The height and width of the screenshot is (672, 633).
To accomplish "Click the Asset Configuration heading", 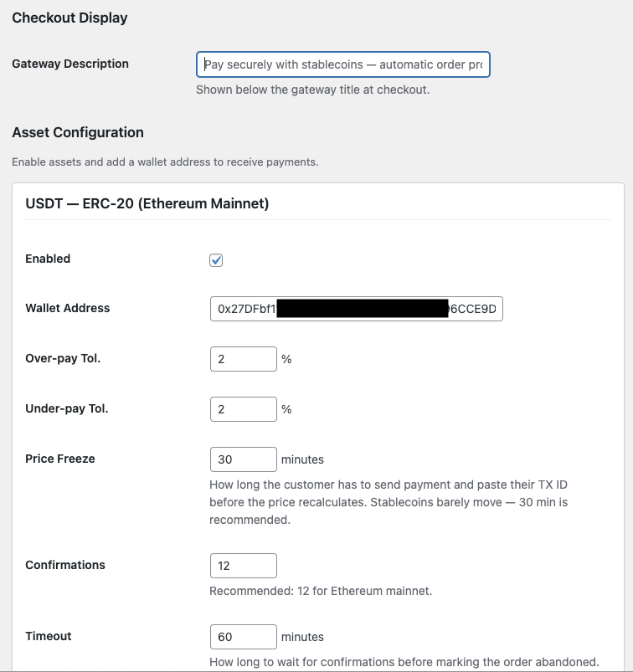I will [78, 132].
